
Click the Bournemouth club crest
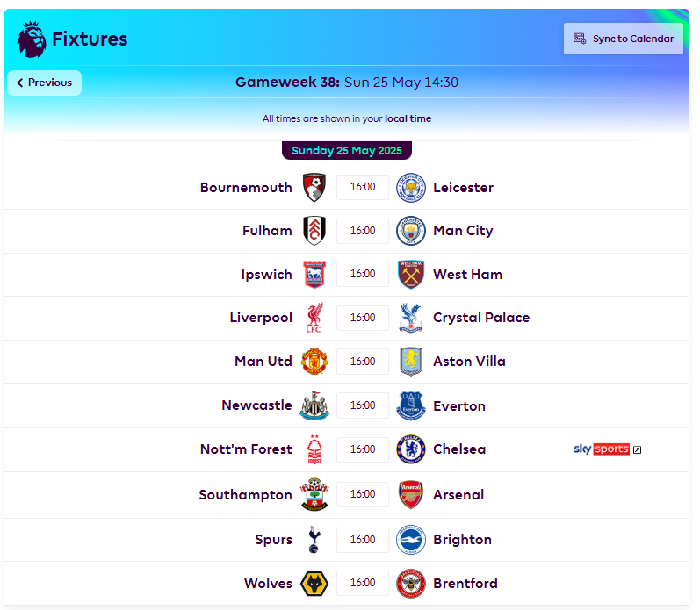coord(314,188)
